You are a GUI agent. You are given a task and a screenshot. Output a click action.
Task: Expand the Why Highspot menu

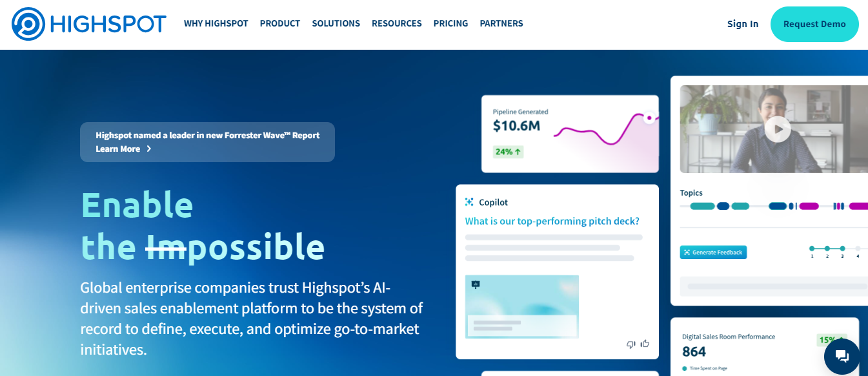click(216, 24)
